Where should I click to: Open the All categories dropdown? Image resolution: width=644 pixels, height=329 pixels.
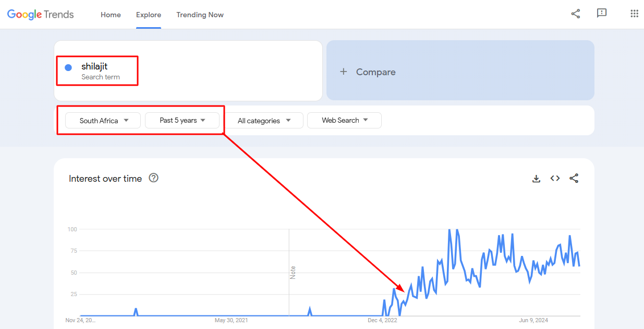264,121
